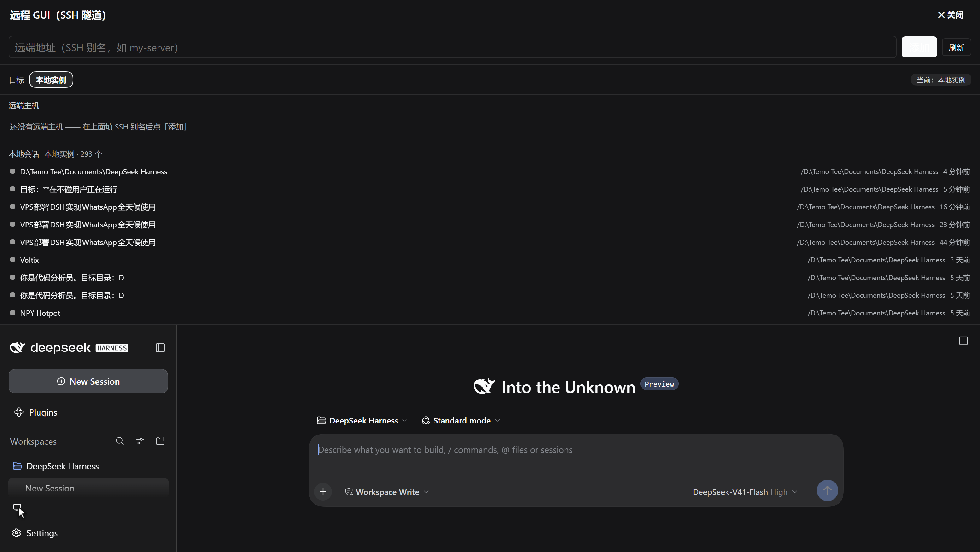The height and width of the screenshot is (552, 980).
Task: Click the Standard mode agent icon
Action: (x=426, y=421)
